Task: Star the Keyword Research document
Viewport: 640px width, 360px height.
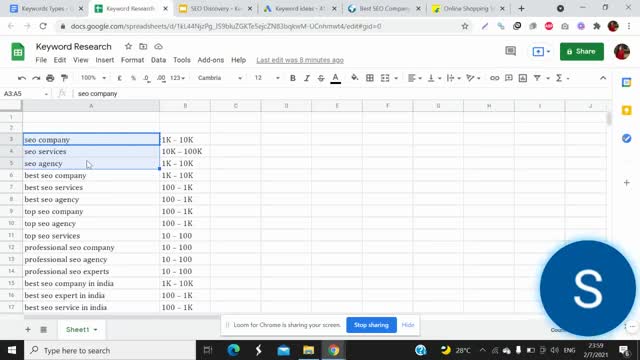Action: [128, 47]
